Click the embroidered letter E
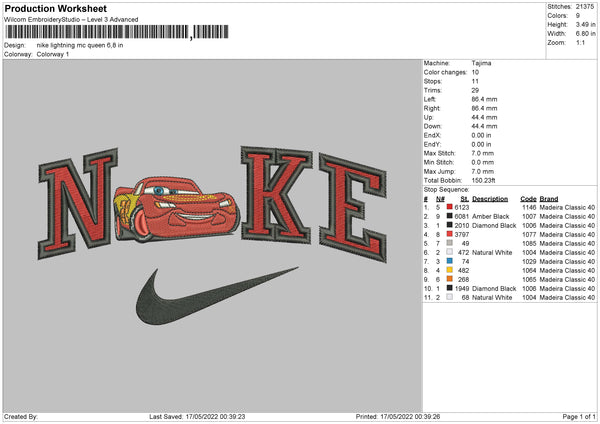This screenshot has height=424, width=600. pyautogui.click(x=353, y=207)
